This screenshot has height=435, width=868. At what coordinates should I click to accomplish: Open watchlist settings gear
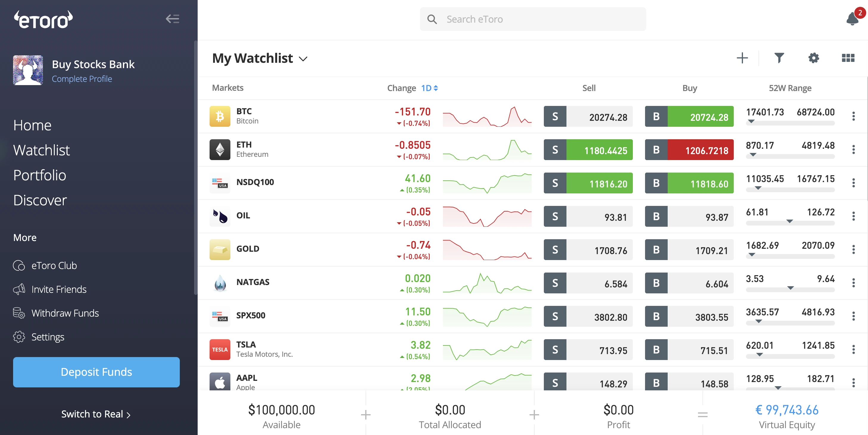(814, 58)
